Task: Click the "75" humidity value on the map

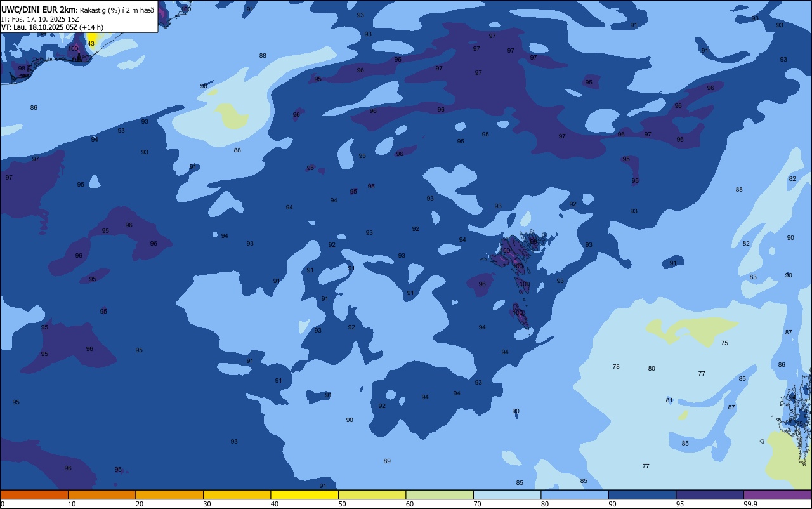Action: [x=724, y=343]
